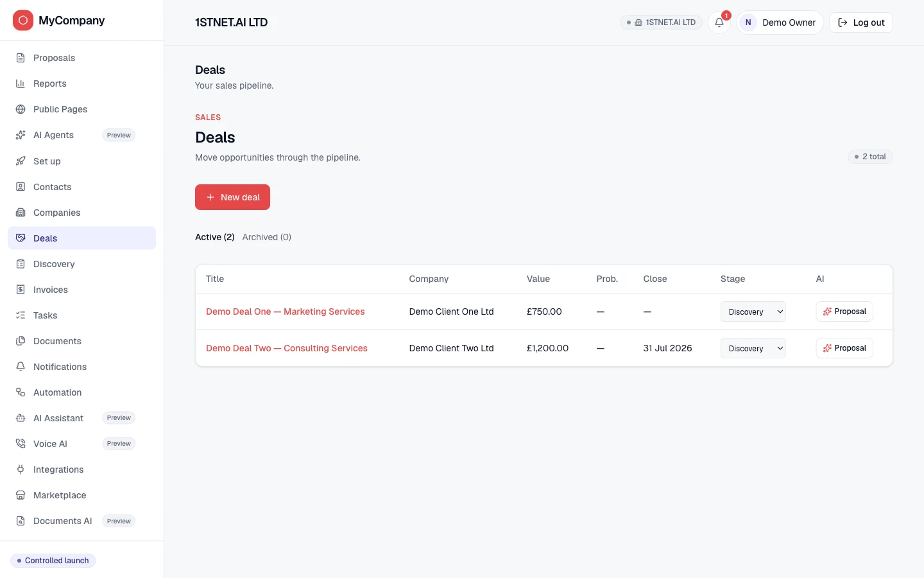924x578 pixels.
Task: Click the Demo Client Two Ltd cell
Action: click(x=452, y=348)
